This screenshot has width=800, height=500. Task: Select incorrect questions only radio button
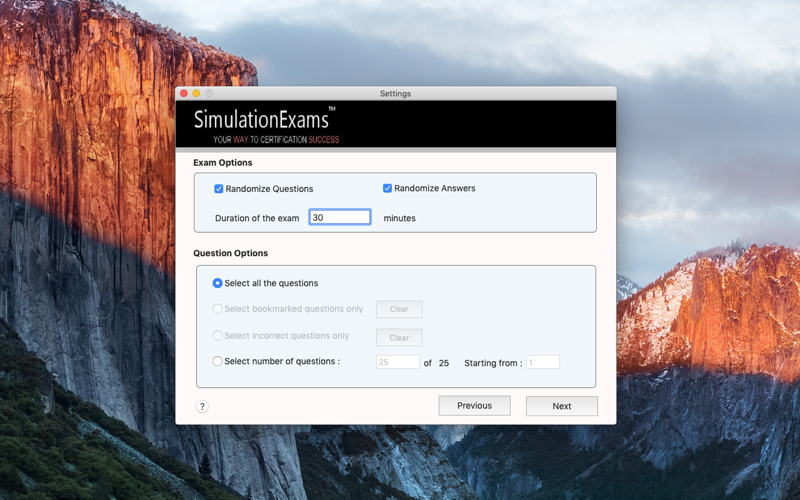pos(217,336)
